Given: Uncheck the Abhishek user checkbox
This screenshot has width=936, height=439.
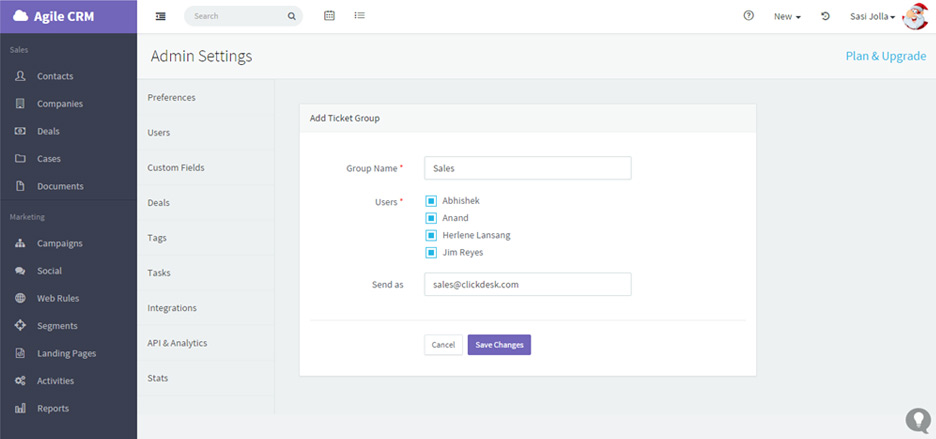Looking at the screenshot, I should [431, 201].
